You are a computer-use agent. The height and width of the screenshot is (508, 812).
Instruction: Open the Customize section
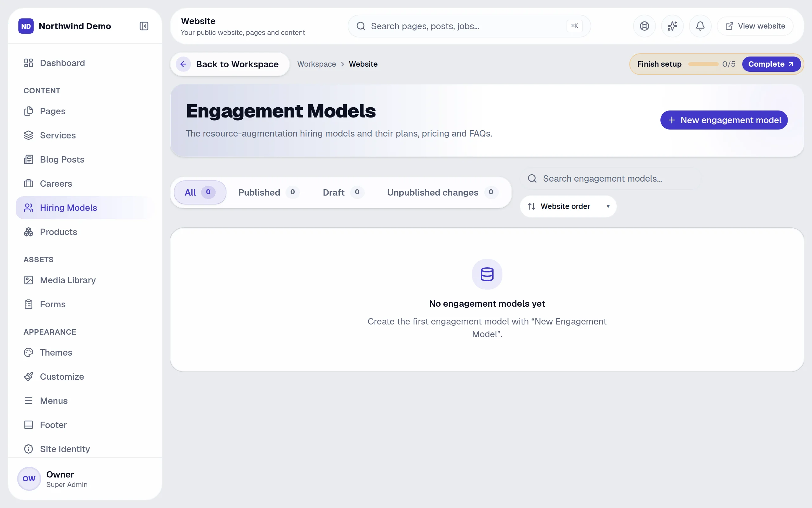point(85,377)
